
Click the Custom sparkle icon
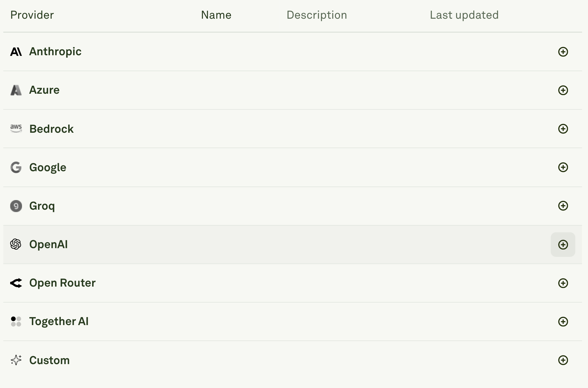coord(16,360)
